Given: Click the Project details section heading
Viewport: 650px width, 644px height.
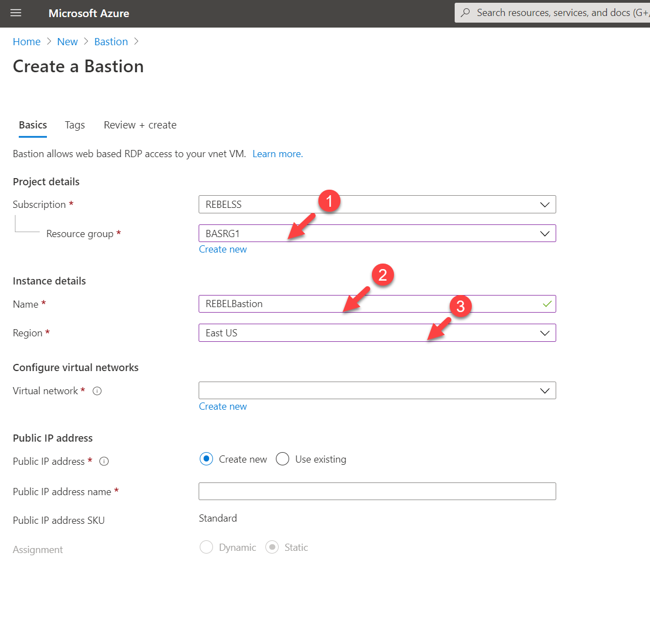Looking at the screenshot, I should (46, 182).
